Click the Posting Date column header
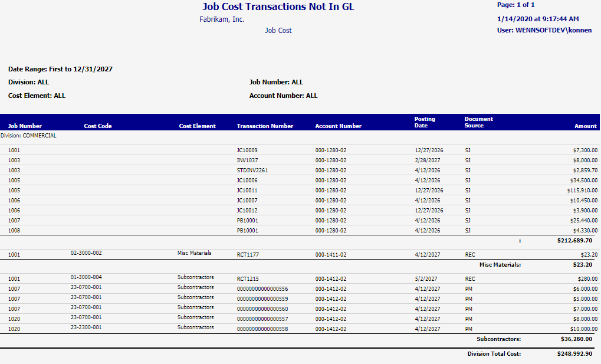The width and height of the screenshot is (601, 364). click(425, 122)
